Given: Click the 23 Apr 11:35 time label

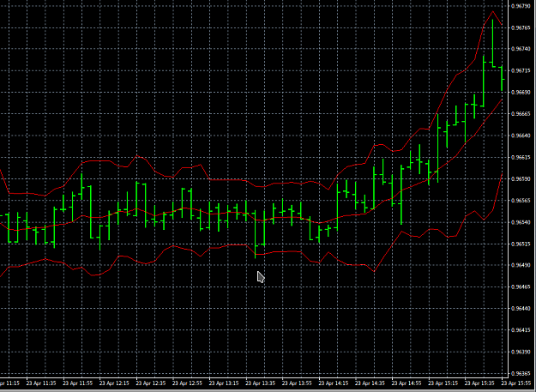Looking at the screenshot, I should tap(41, 383).
